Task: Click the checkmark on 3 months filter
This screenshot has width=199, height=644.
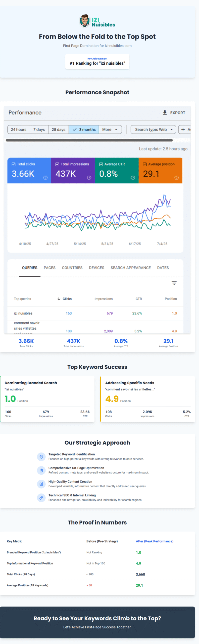Action: point(75,130)
